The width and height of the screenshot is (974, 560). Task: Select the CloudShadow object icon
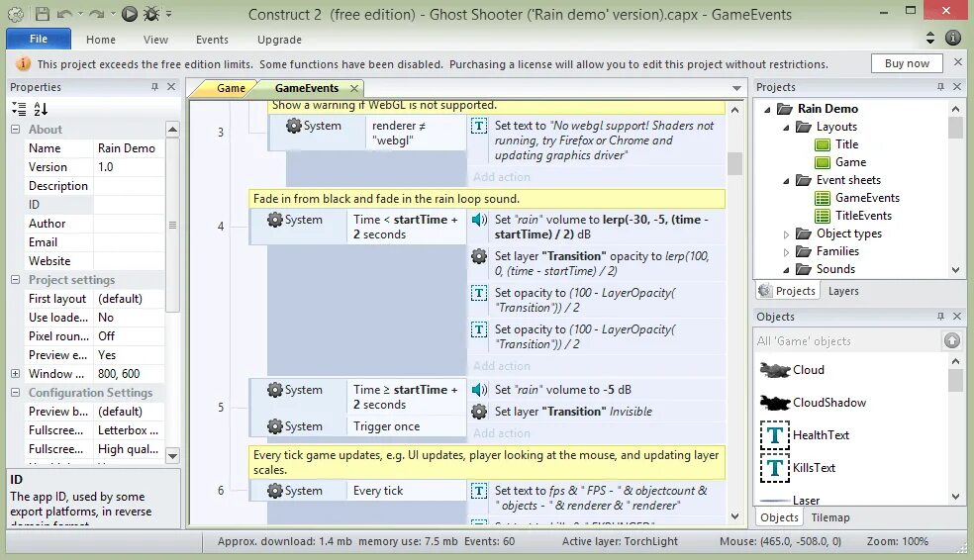[x=775, y=403]
